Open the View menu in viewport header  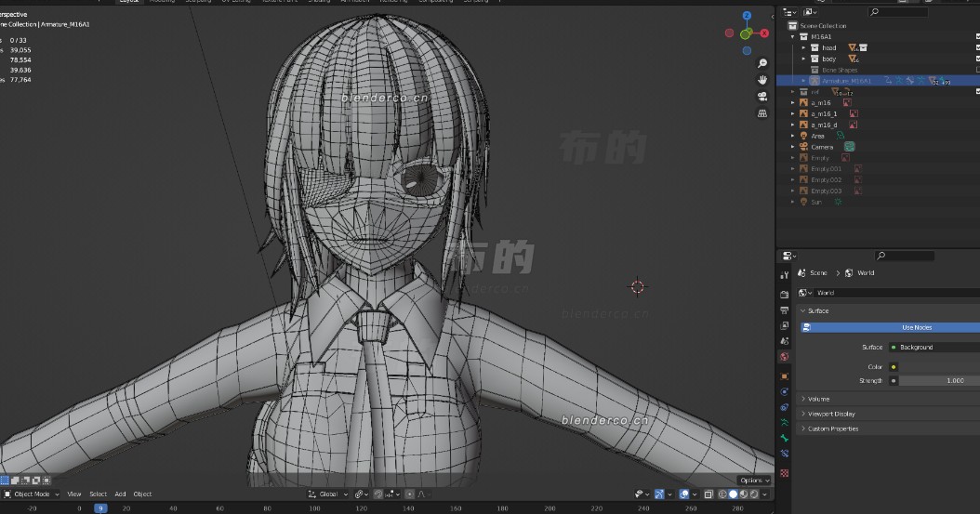(x=73, y=494)
